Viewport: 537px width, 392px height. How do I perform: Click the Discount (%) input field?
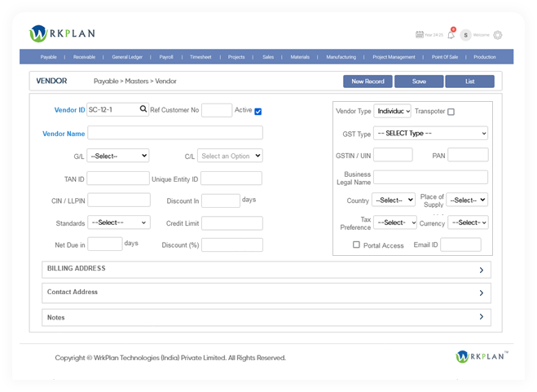(232, 245)
